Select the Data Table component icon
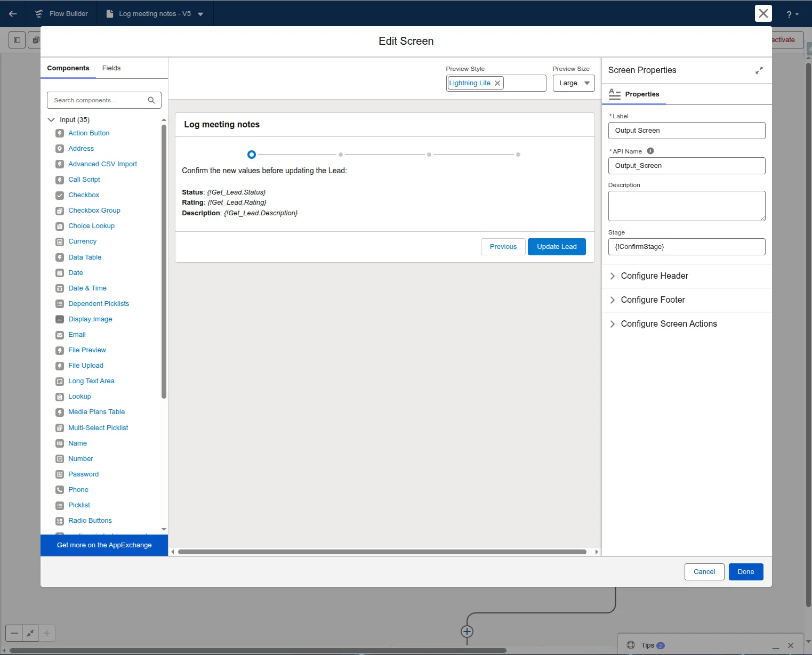 coord(59,257)
